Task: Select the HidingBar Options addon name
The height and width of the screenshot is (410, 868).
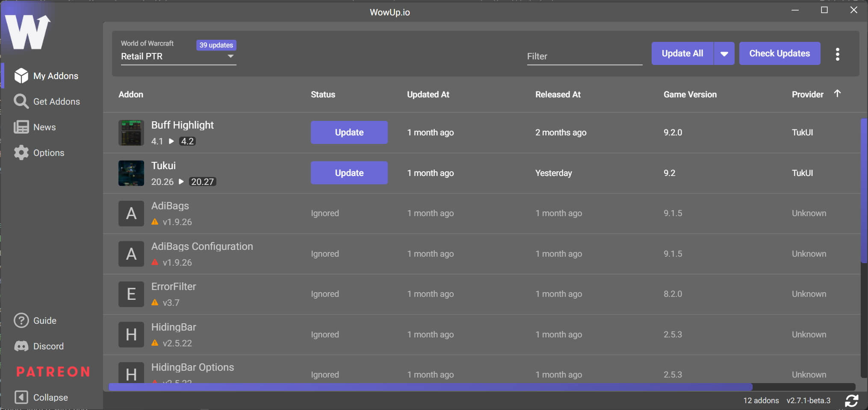Action: point(192,367)
